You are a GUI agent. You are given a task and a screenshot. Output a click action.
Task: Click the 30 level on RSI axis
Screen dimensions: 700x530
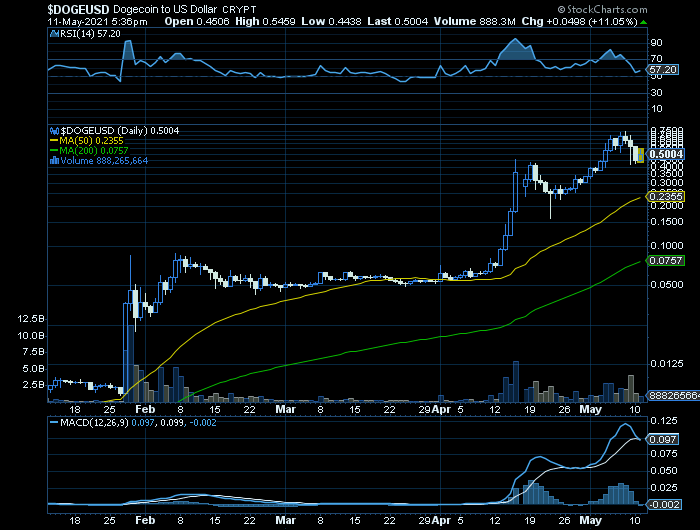(x=656, y=93)
